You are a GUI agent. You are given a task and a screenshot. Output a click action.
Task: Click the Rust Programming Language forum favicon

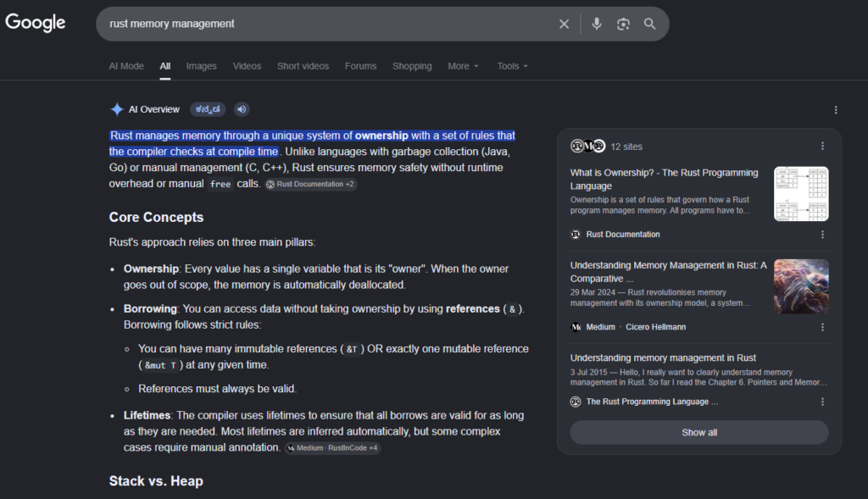coord(576,402)
